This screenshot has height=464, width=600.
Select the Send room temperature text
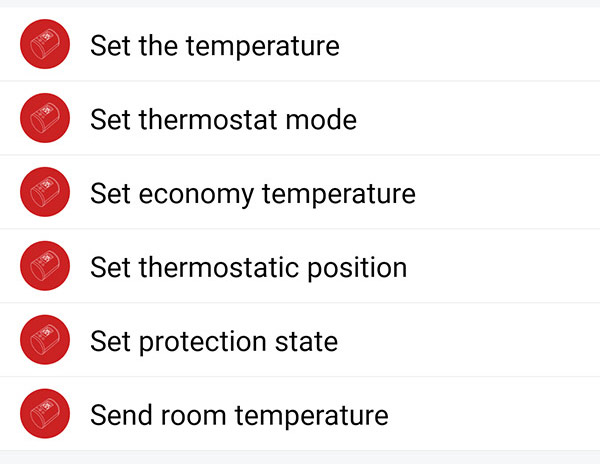(239, 415)
